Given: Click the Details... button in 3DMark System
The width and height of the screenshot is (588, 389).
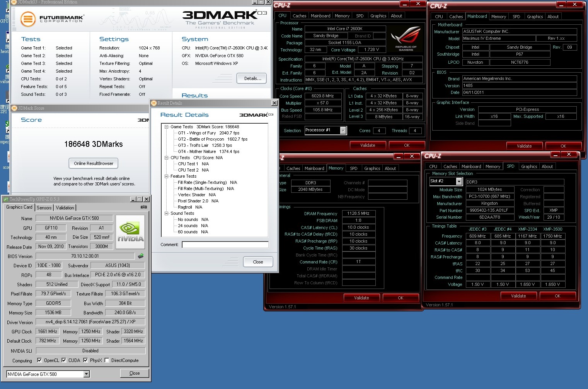Looking at the screenshot, I should click(252, 78).
